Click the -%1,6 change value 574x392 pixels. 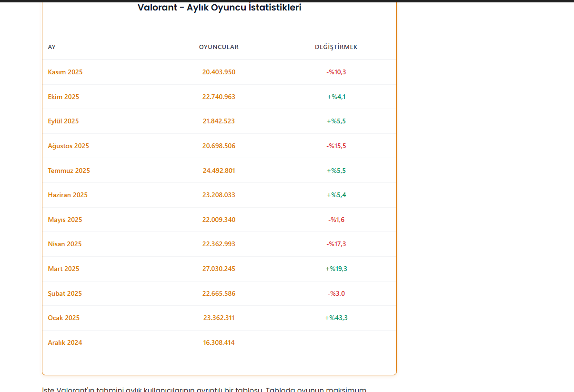336,220
